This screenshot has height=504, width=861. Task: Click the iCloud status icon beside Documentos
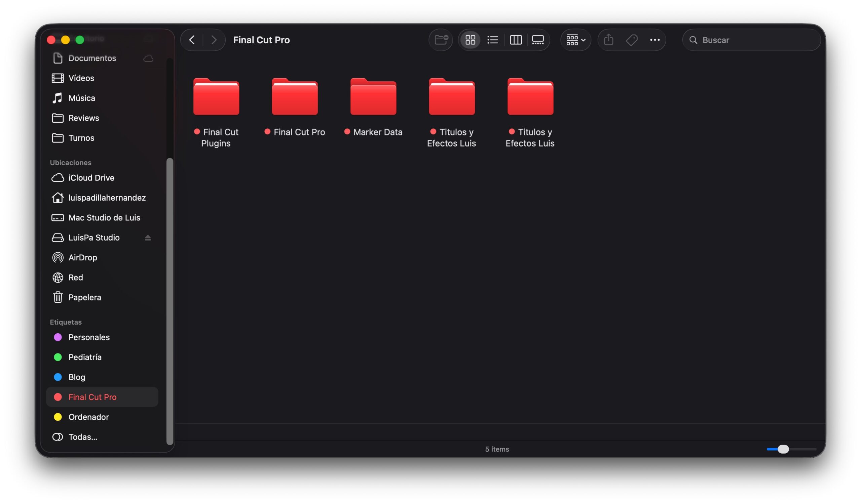click(x=148, y=58)
